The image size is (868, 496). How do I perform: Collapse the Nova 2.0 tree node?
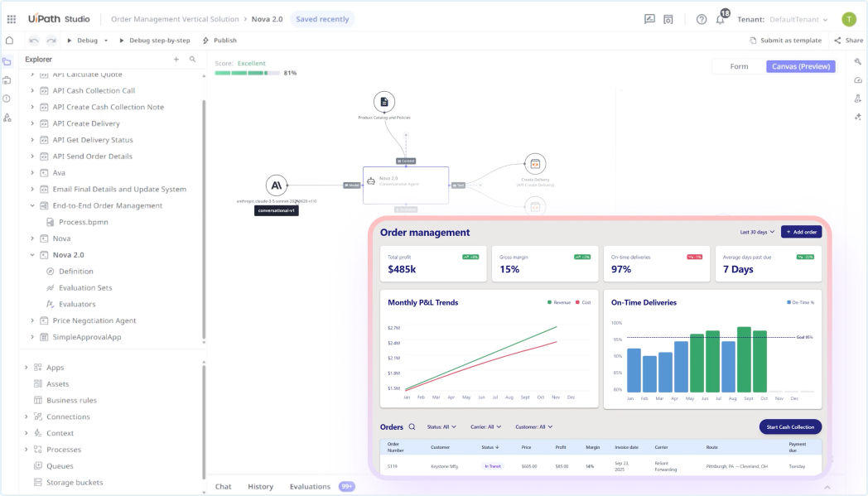click(32, 255)
